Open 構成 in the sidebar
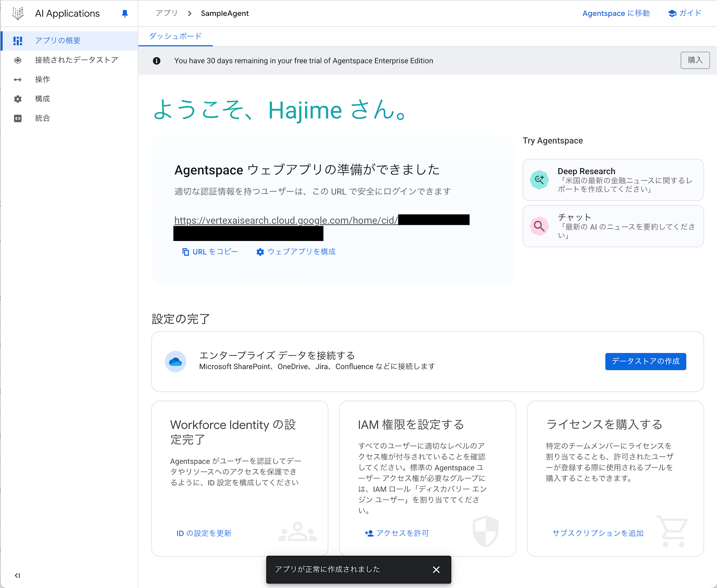This screenshot has width=717, height=588. [x=70, y=99]
